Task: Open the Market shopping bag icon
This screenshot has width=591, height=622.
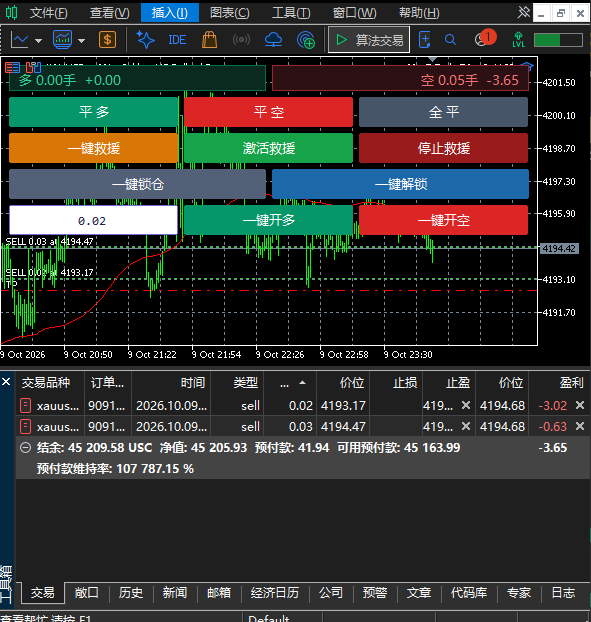Action: coord(209,40)
